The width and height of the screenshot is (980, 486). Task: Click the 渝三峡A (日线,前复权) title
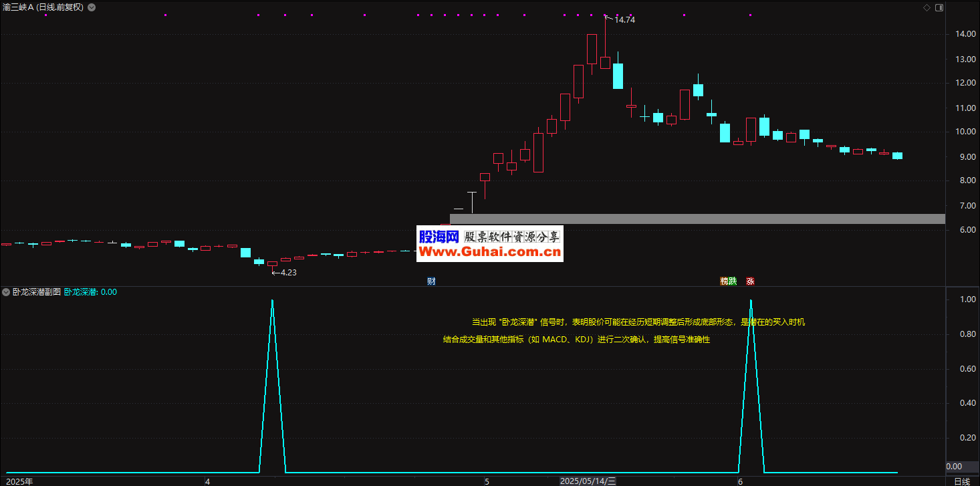[x=44, y=7]
